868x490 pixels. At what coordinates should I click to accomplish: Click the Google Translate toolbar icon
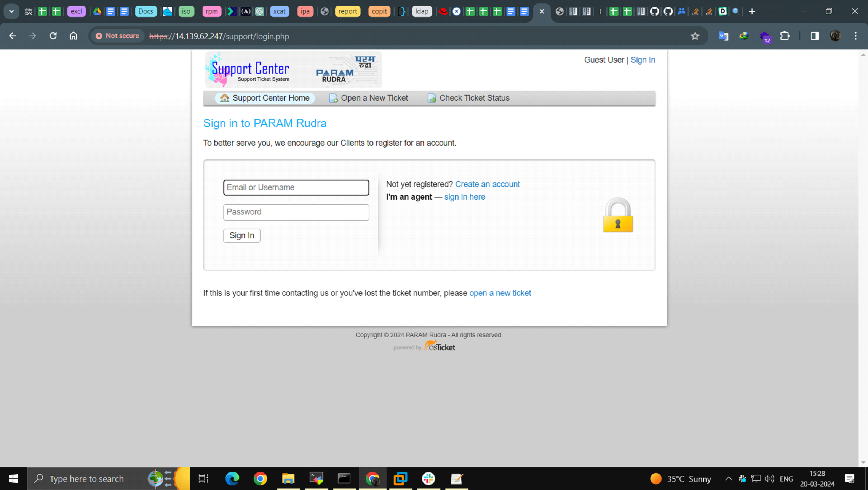[723, 36]
